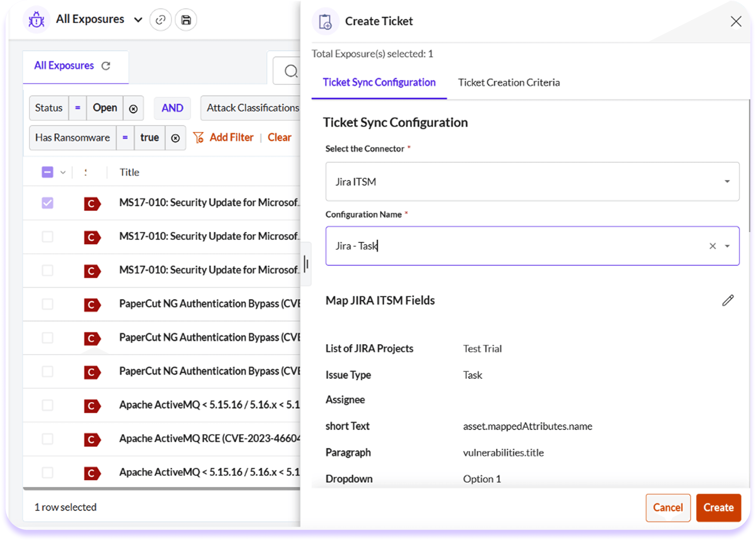Image resolution: width=756 pixels, height=541 pixels.
Task: Open the Jira ITSM connector dropdown
Action: pyautogui.click(x=727, y=182)
